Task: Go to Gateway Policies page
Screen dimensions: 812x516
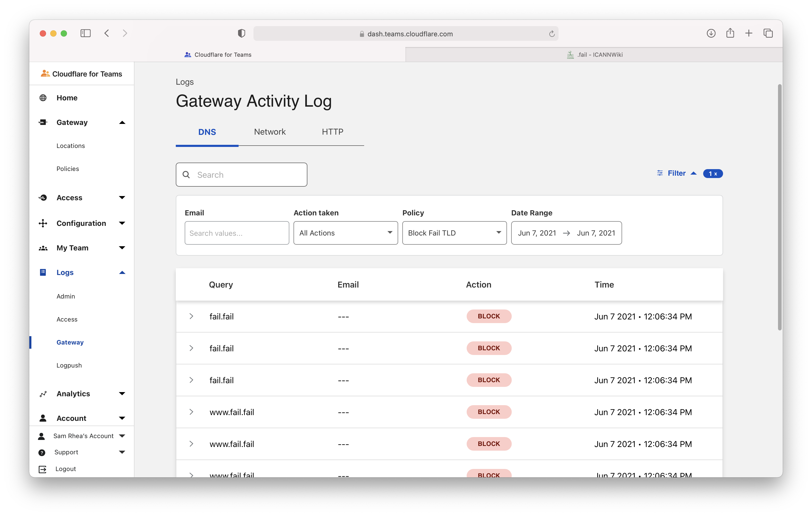Action: [x=67, y=169]
